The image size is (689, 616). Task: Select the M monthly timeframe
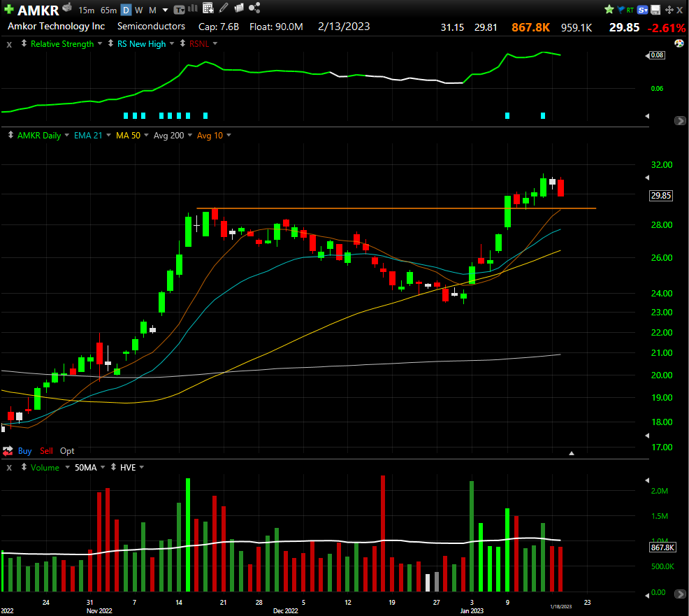pos(152,10)
